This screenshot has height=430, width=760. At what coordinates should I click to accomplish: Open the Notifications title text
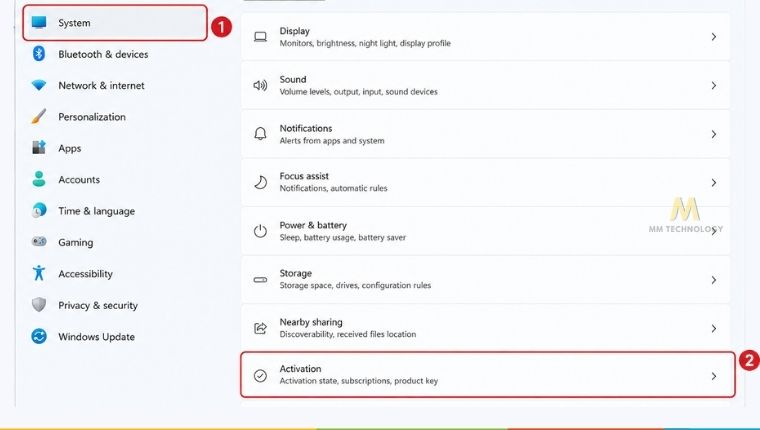306,128
